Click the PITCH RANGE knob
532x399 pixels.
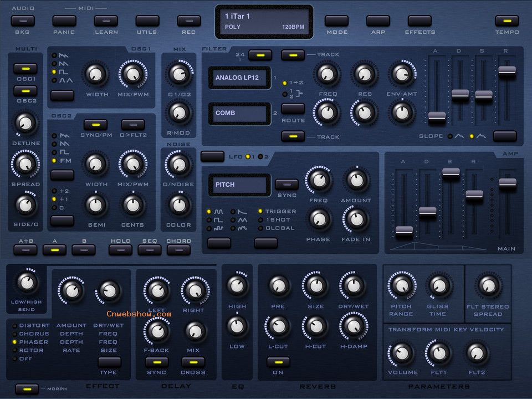pyautogui.click(x=402, y=285)
